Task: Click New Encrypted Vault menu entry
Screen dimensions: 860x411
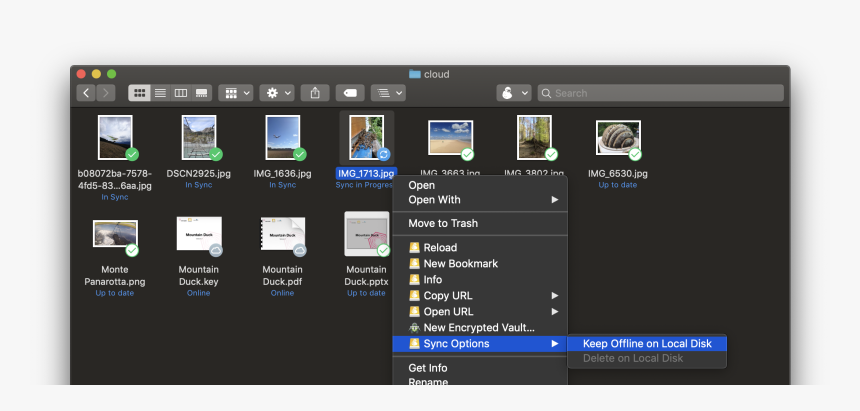Action: tap(479, 328)
